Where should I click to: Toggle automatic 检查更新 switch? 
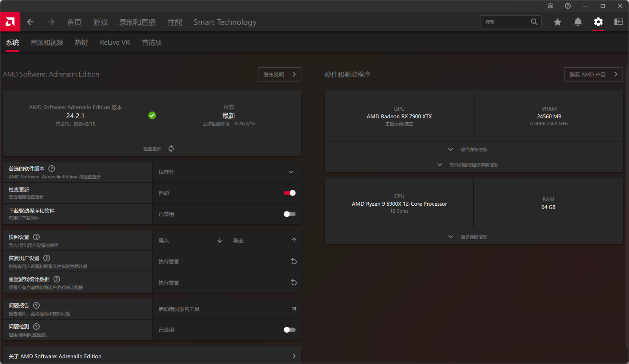[x=290, y=193]
